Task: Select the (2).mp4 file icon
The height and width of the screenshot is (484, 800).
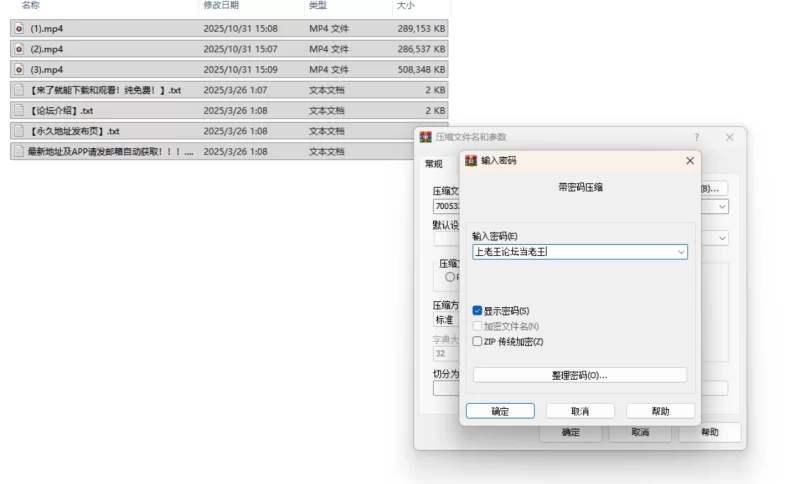Action: click(19, 49)
